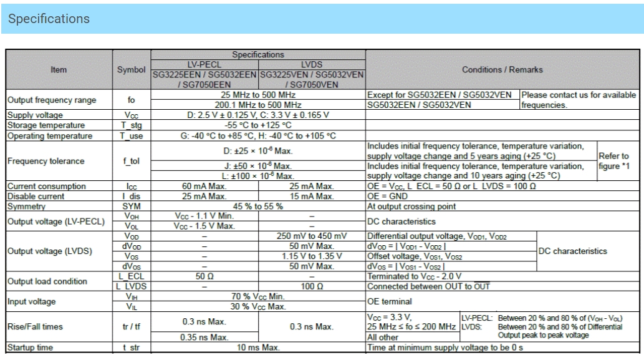Image resolution: width=644 pixels, height=355 pixels.
Task: Click the '250 mV to 450 mV' cell
Action: tap(312, 236)
